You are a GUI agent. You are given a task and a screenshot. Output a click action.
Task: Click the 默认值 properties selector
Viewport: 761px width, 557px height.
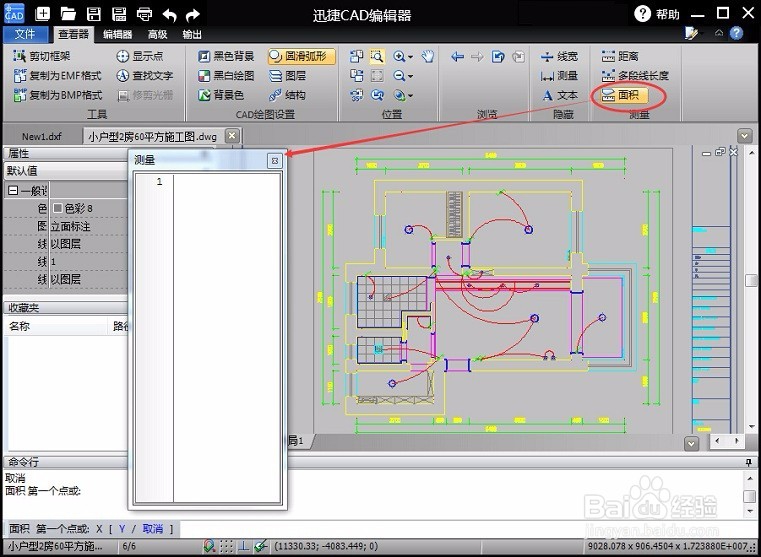[66, 171]
